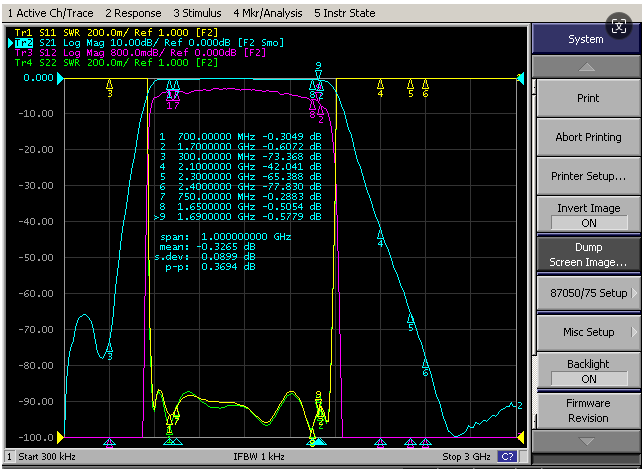Click marker 2 readout 1.7000000 GHz -0.6072 dB

241,147
